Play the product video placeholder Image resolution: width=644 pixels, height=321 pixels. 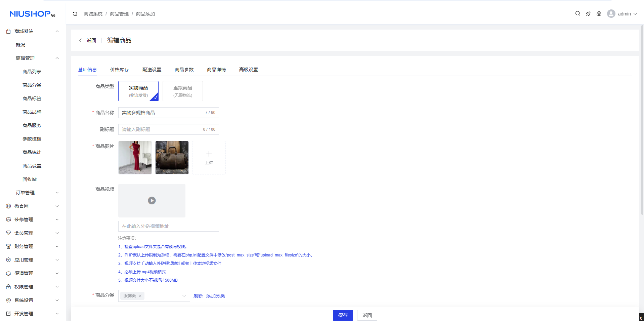pos(152,201)
